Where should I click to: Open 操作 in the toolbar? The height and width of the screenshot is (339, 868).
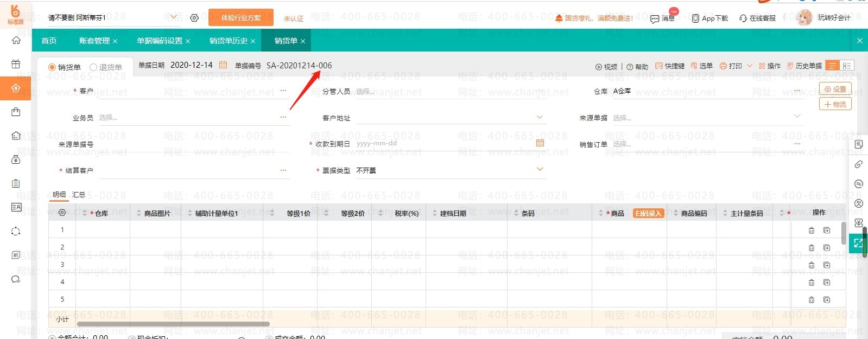770,66
